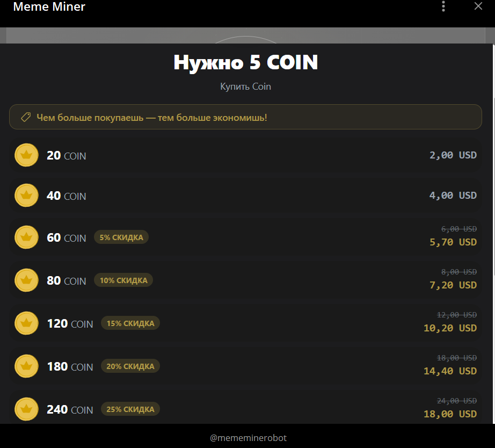Click the crossed-out 24,00 USD price
The height and width of the screenshot is (448, 495).
click(x=457, y=401)
